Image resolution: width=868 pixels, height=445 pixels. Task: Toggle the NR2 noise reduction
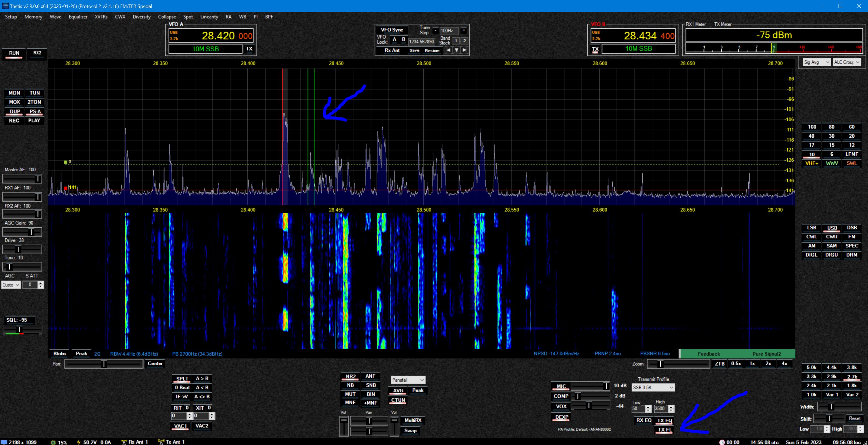coord(350,376)
